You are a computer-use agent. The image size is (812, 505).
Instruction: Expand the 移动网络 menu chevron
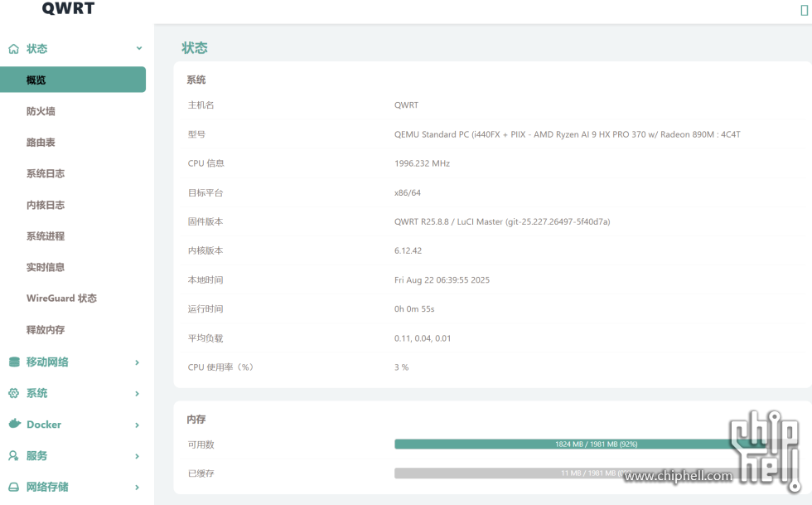coord(138,362)
